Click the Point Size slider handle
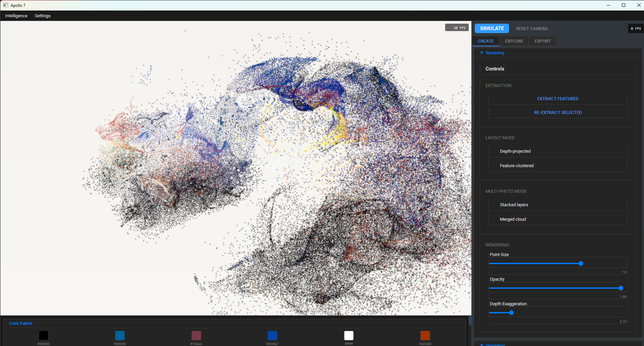This screenshot has height=346, width=644. (581, 263)
